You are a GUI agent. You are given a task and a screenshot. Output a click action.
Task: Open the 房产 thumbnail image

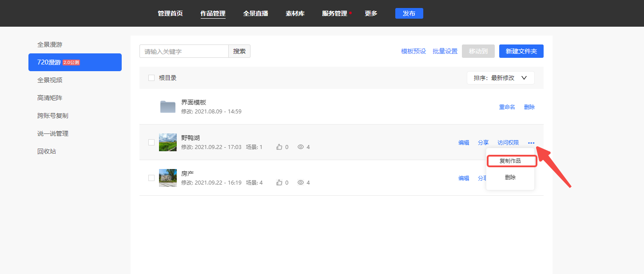pyautogui.click(x=168, y=178)
